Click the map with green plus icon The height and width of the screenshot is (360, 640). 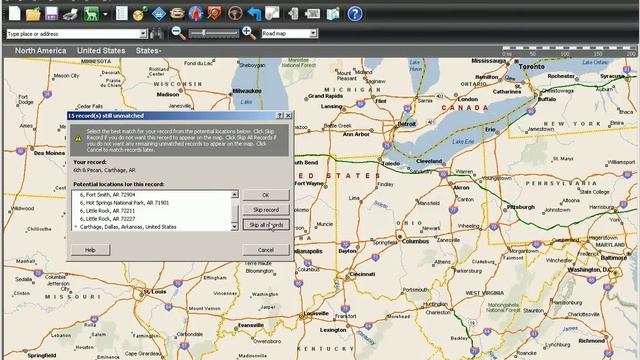pyautogui.click(x=333, y=14)
